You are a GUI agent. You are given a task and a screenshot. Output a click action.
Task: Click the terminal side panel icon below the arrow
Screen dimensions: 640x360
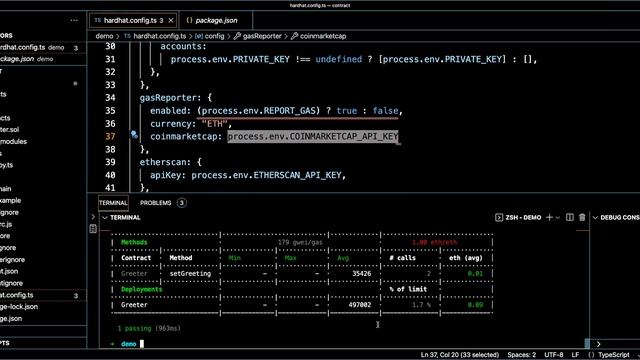[93, 229]
